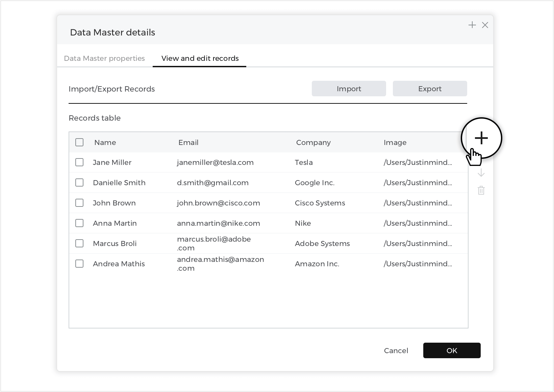This screenshot has width=554, height=392.
Task: Click the d.smith@gmail.com email cell
Action: 213,183
